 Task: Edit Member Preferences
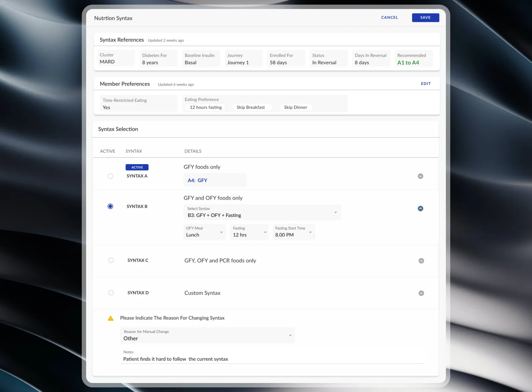click(x=426, y=84)
